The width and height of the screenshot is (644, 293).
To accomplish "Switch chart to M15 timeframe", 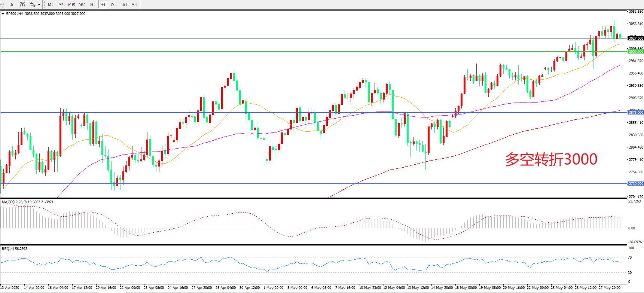I will click(x=71, y=4).
